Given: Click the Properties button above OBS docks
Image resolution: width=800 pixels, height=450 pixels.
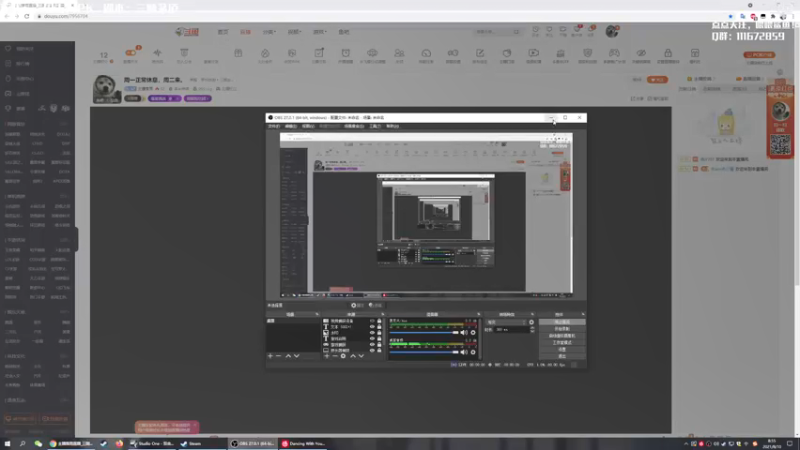Looking at the screenshot, I should click(x=358, y=305).
